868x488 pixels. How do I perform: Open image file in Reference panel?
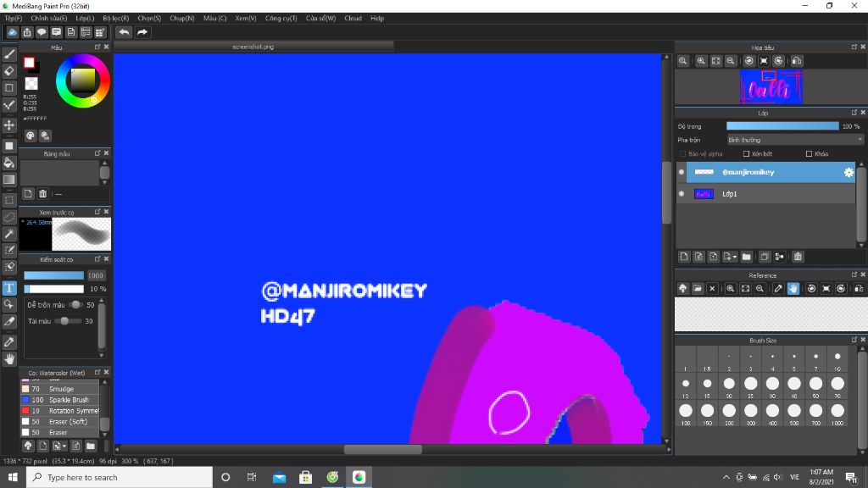[698, 288]
